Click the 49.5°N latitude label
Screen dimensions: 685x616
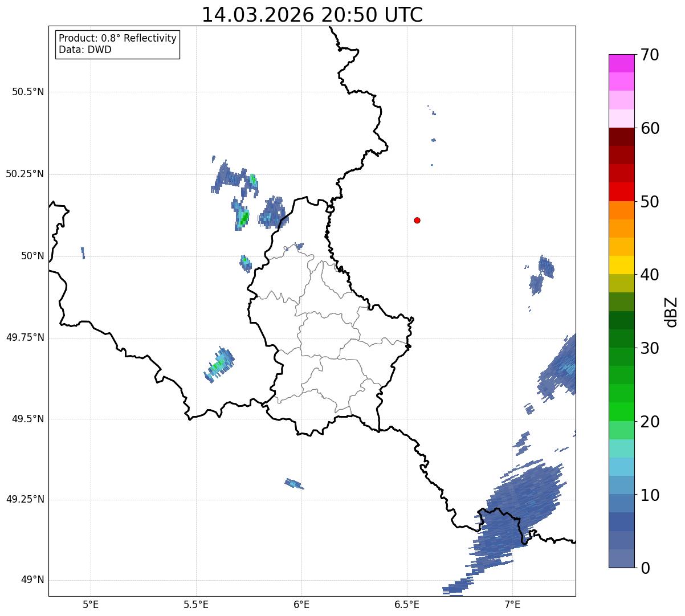click(x=28, y=419)
